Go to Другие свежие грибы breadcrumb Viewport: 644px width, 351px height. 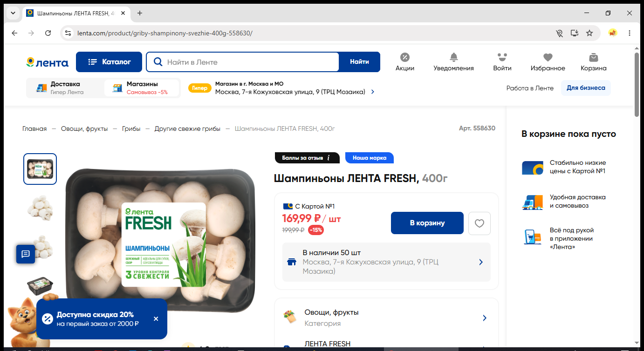click(188, 128)
